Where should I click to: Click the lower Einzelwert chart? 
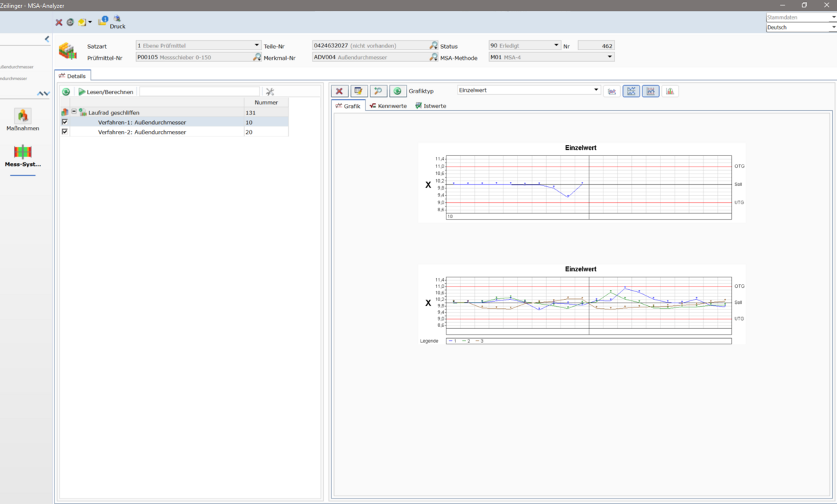[582, 304]
